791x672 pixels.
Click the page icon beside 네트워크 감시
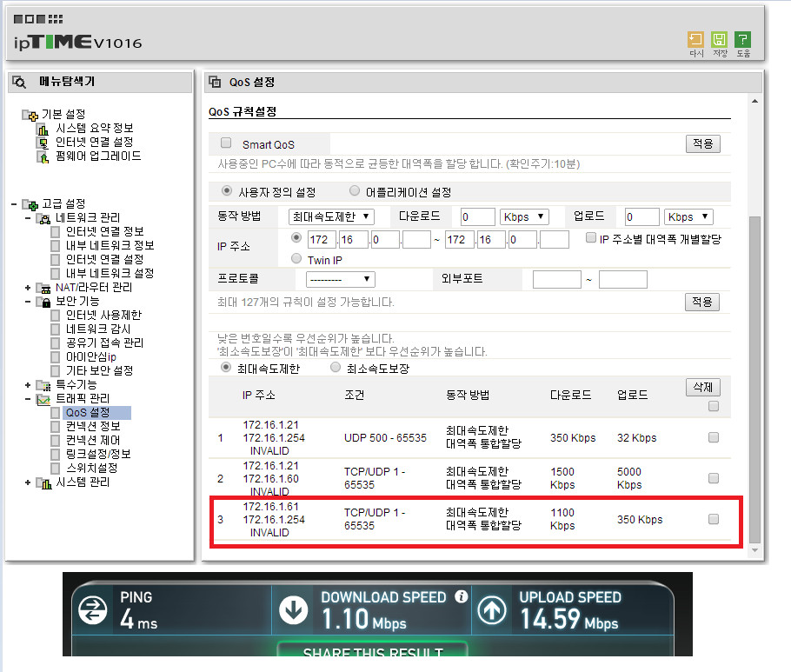(x=56, y=329)
